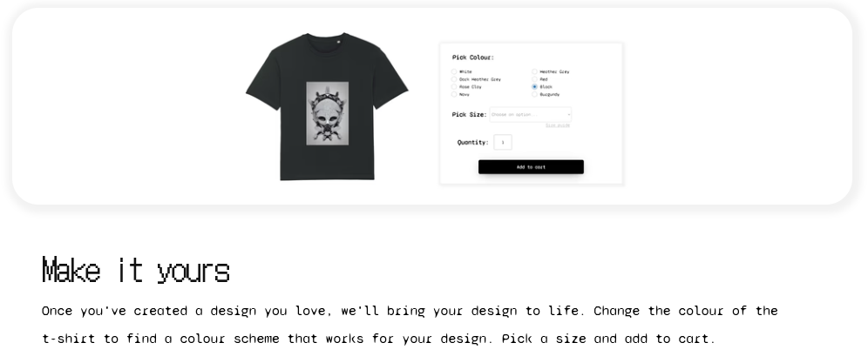Click the Quantity label

pyautogui.click(x=472, y=142)
